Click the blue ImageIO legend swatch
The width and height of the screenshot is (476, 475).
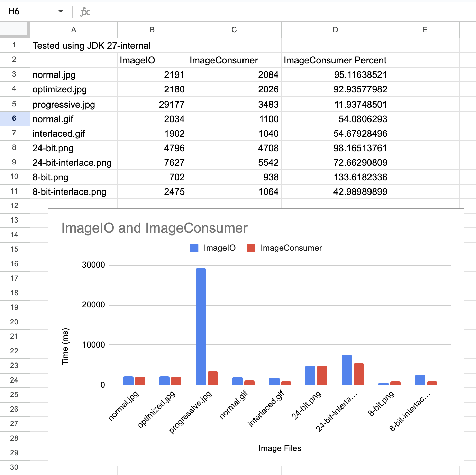coord(194,248)
